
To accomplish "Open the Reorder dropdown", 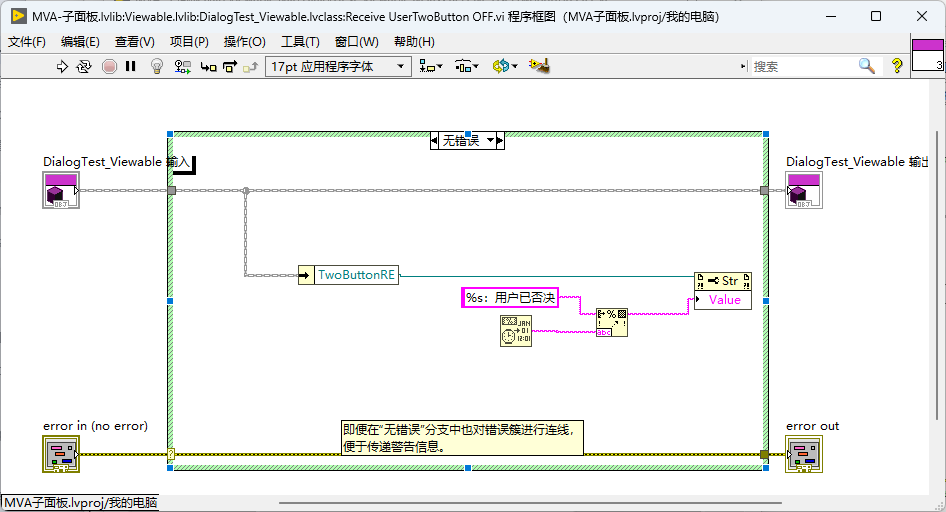I will [504, 66].
